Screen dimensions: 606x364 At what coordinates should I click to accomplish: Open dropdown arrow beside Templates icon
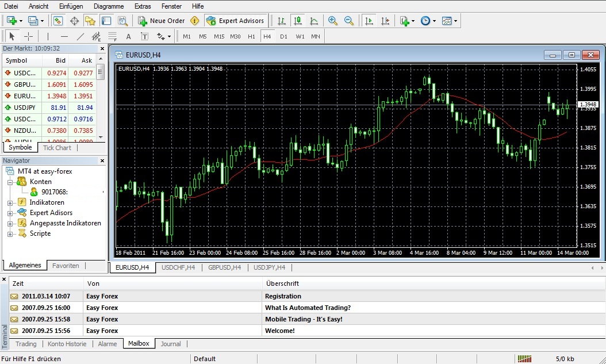point(456,21)
